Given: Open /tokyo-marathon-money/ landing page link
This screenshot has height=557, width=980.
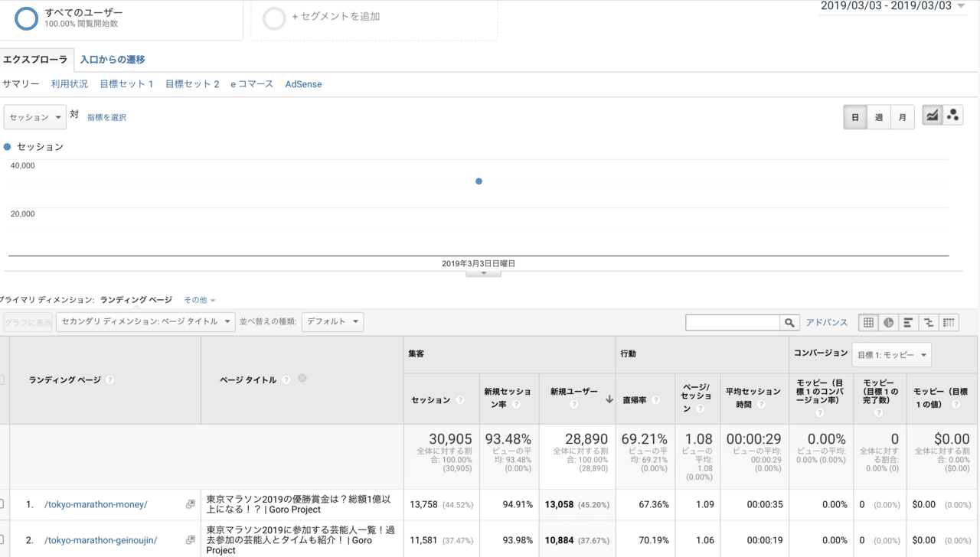Looking at the screenshot, I should pyautogui.click(x=96, y=504).
